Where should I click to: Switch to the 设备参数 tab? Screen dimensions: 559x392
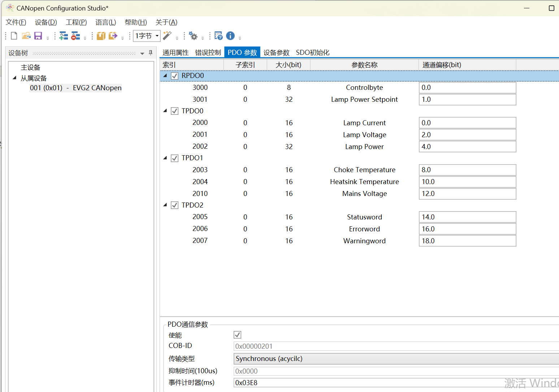point(277,52)
